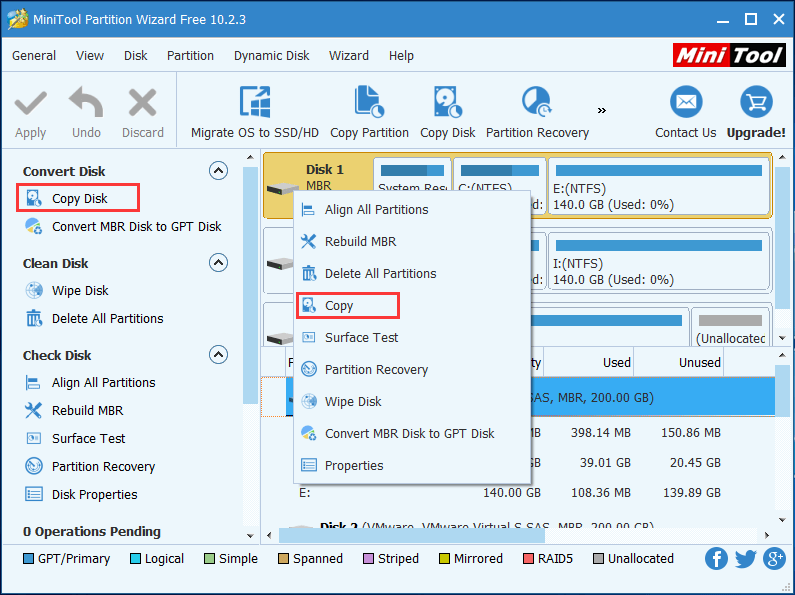Collapse the Check Disk section
This screenshot has width=795, height=595.
(219, 354)
